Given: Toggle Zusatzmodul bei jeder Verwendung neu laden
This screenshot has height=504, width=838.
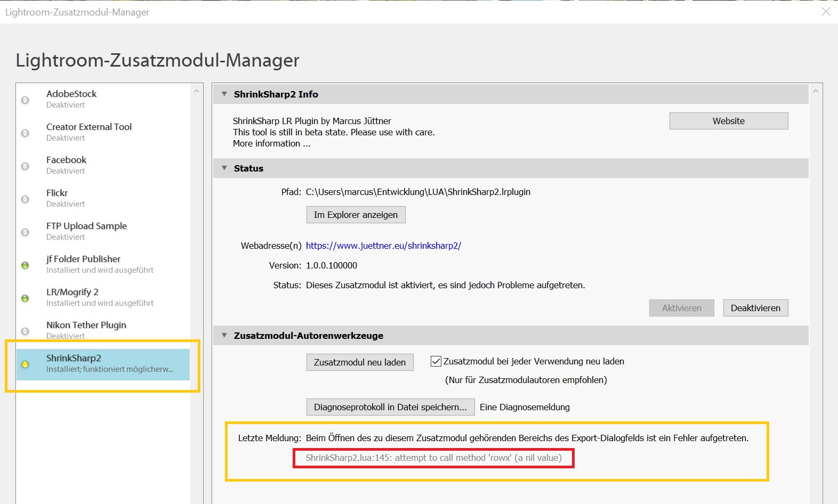Looking at the screenshot, I should coord(436,361).
